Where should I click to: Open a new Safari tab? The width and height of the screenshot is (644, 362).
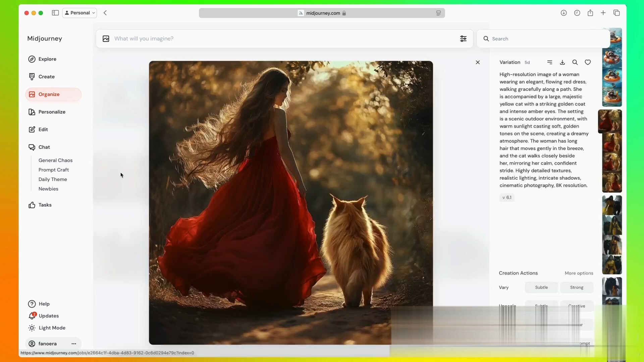(603, 13)
